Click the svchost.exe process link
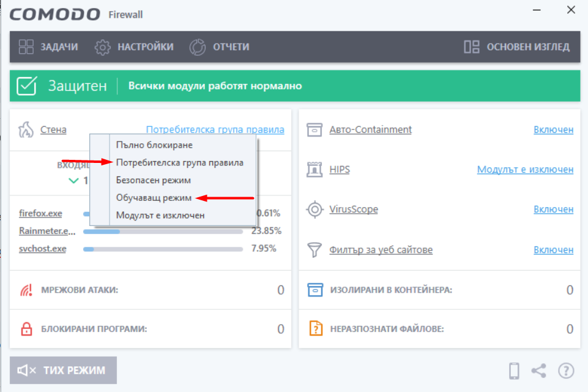588x392 pixels. [42, 249]
